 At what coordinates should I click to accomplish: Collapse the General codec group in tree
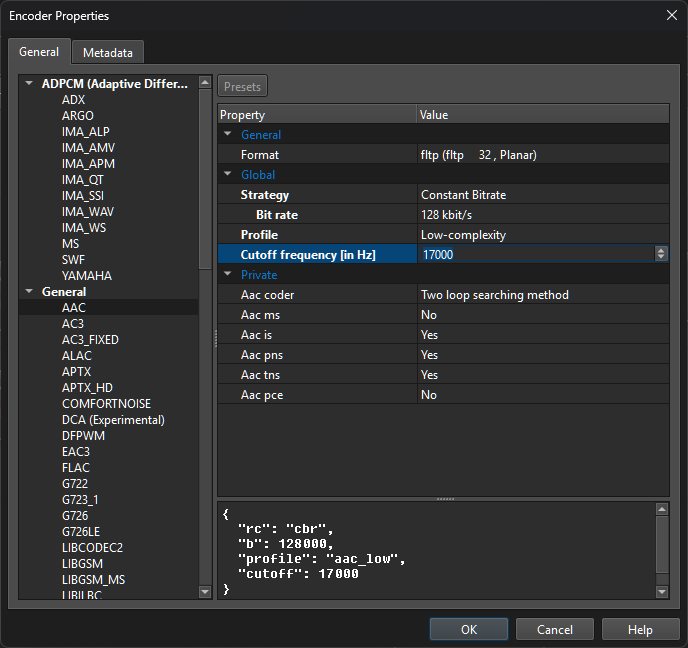pos(29,291)
